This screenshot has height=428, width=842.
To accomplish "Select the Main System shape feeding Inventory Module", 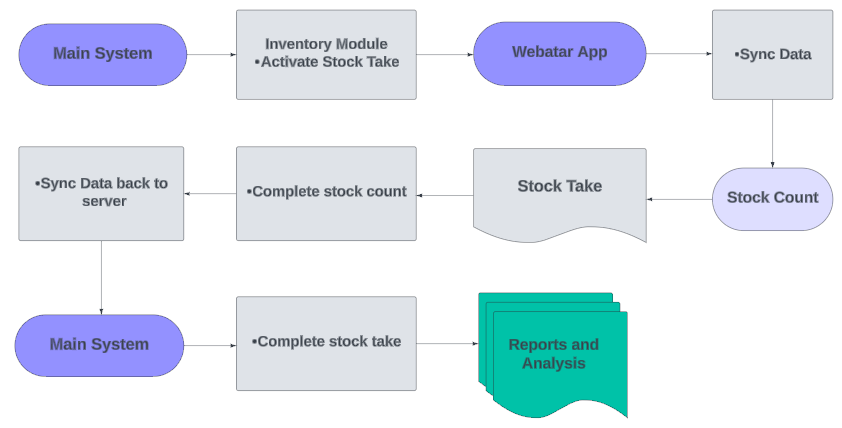I will [x=102, y=54].
